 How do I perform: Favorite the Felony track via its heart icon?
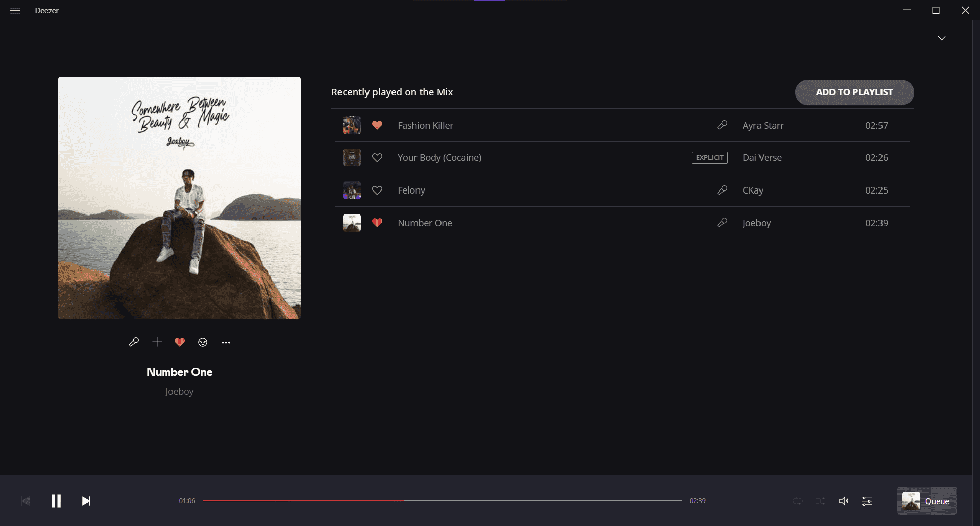pos(377,190)
